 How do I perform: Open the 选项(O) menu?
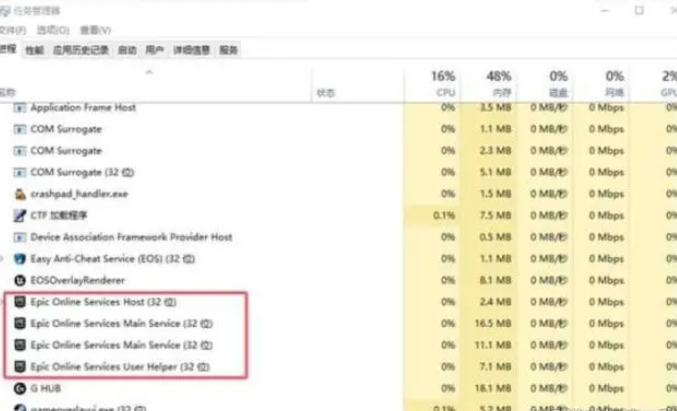[53, 30]
